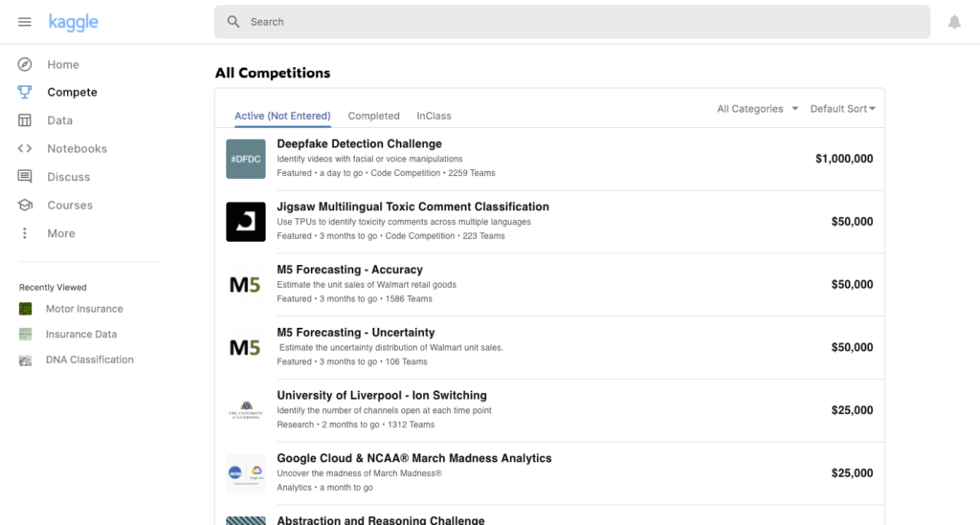
Task: Click 'Analytics • a month to go' text
Action: point(325,488)
